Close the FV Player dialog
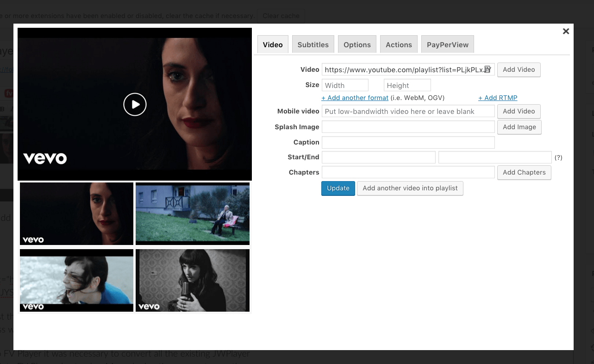This screenshot has height=364, width=594. pos(566,31)
